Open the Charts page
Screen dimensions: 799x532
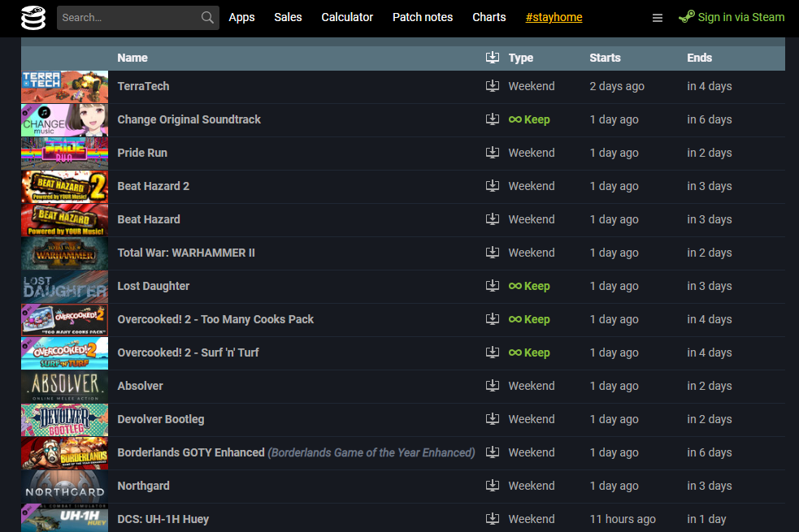[x=489, y=17]
